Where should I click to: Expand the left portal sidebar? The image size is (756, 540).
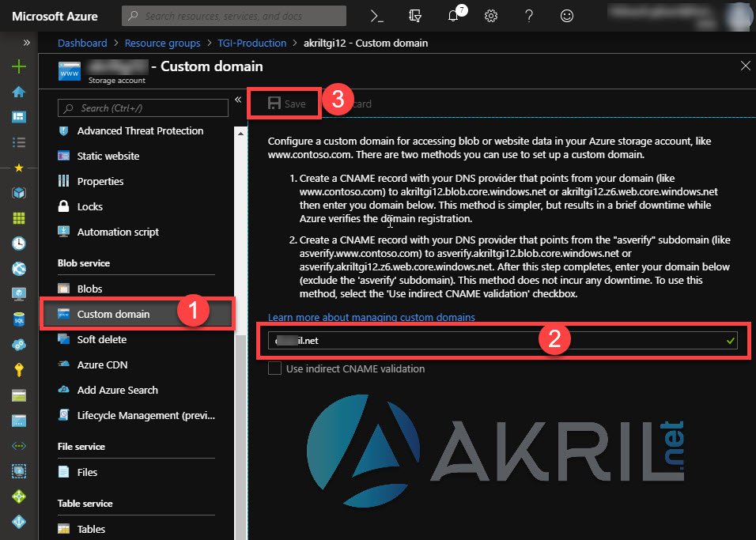[27, 43]
